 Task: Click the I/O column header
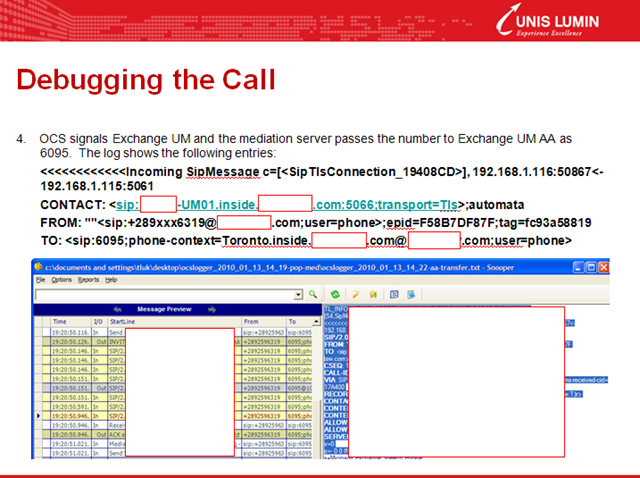click(x=99, y=322)
